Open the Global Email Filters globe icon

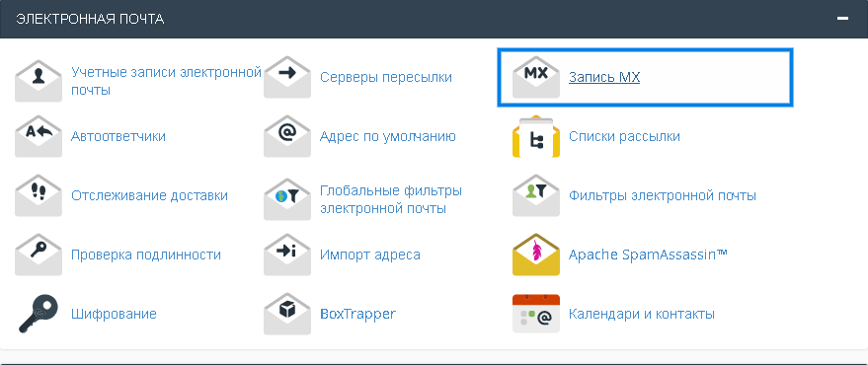pyautogui.click(x=286, y=199)
